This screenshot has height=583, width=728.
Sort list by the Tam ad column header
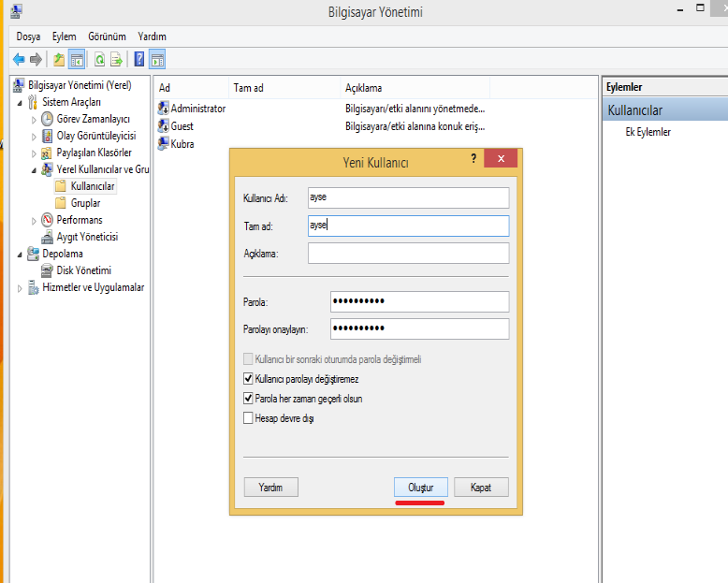[284, 88]
